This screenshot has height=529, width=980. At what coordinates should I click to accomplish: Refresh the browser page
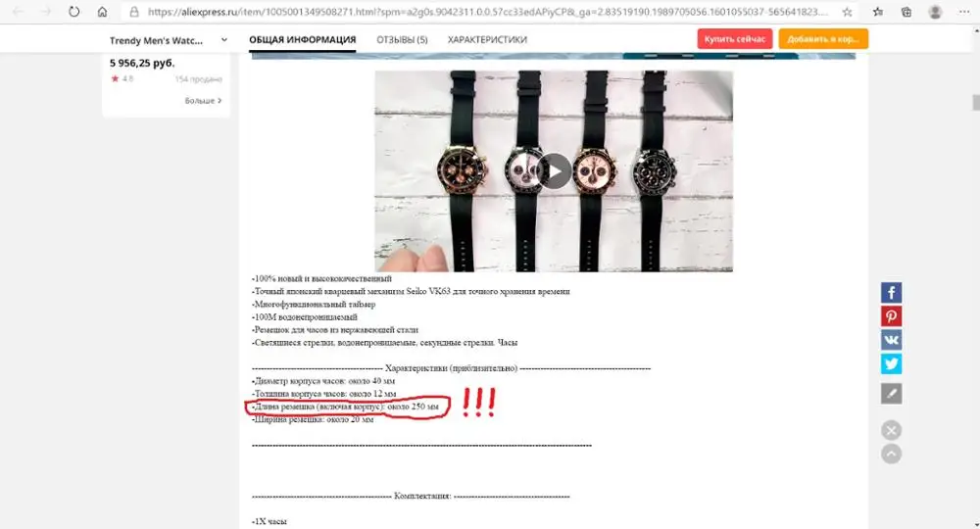pos(73,12)
